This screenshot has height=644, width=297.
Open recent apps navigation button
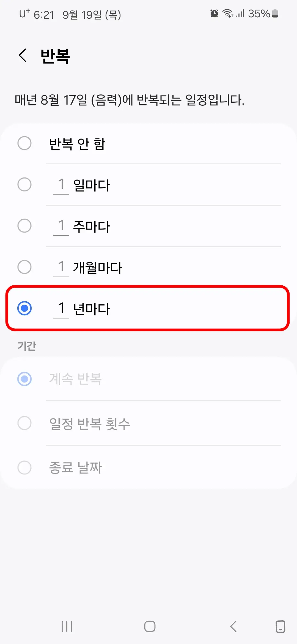(x=67, y=626)
